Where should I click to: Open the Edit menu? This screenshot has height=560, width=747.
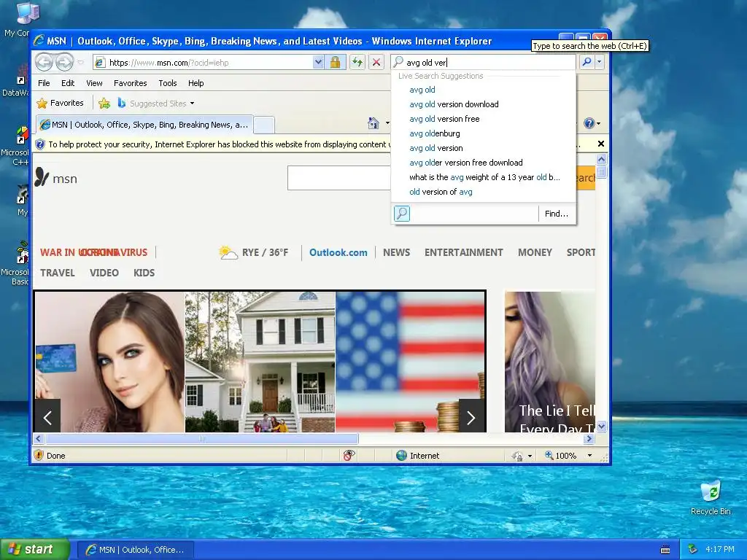(x=68, y=83)
